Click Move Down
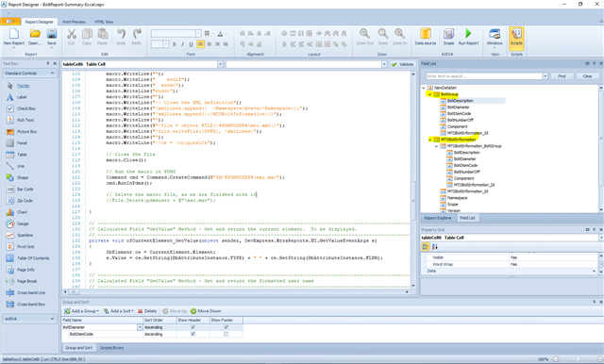604x364 pixels. pyautogui.click(x=206, y=311)
